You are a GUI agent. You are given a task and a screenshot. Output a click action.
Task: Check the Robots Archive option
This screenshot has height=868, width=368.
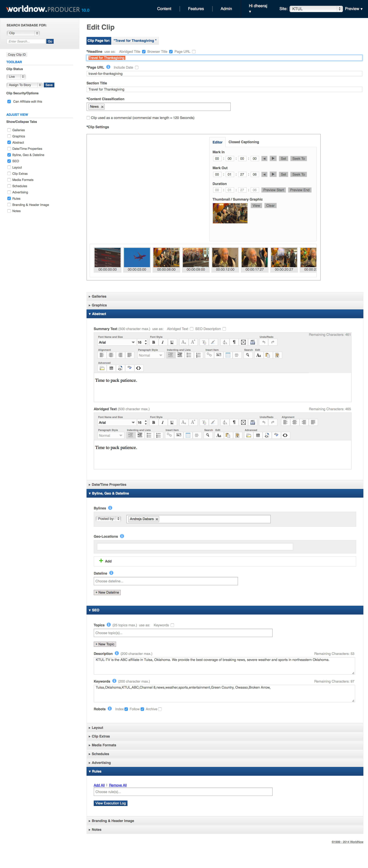click(x=160, y=709)
